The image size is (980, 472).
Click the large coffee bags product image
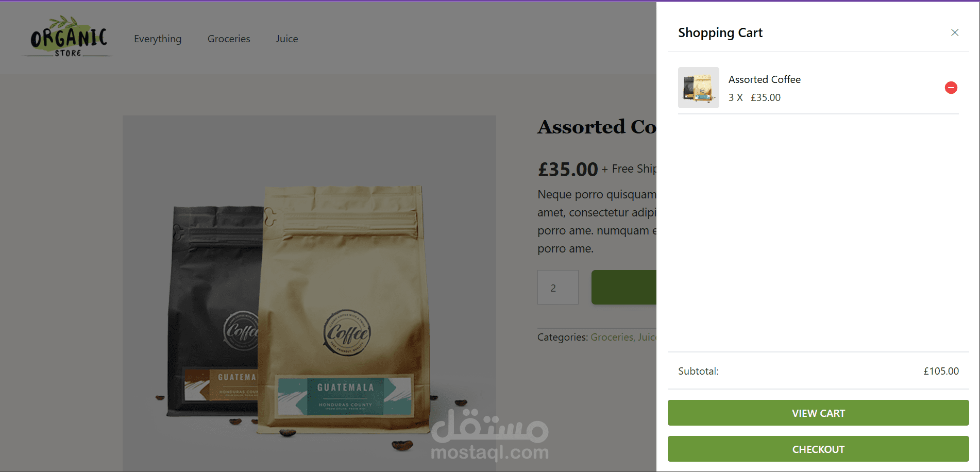click(x=309, y=293)
